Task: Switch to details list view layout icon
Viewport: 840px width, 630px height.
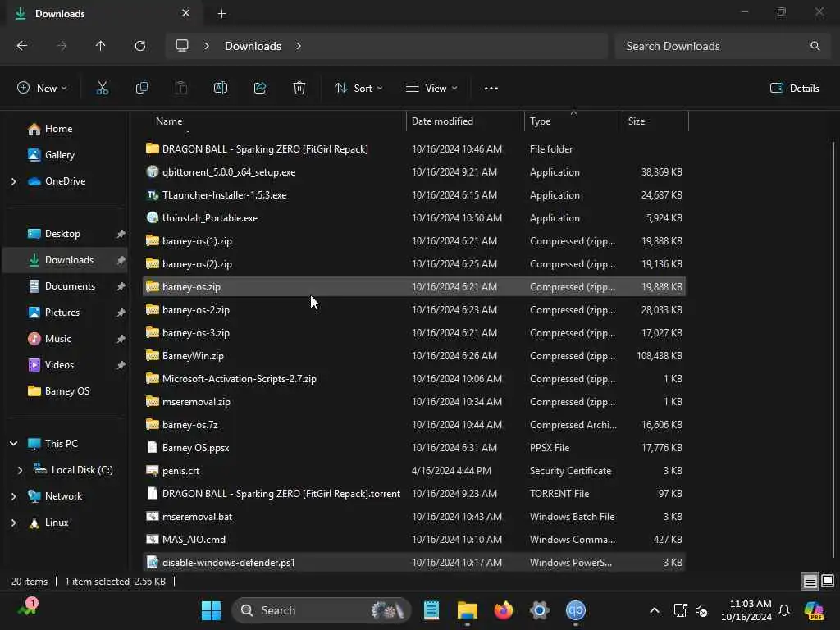Action: tap(810, 581)
